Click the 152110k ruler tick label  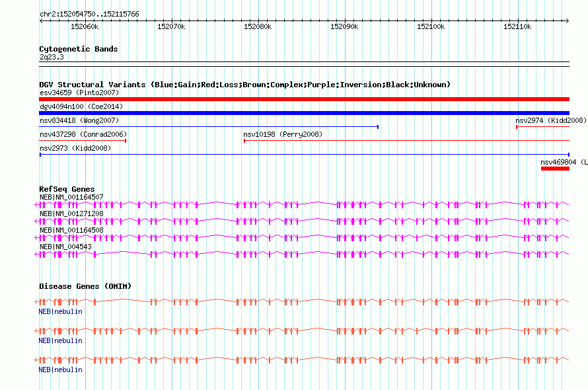click(x=517, y=26)
